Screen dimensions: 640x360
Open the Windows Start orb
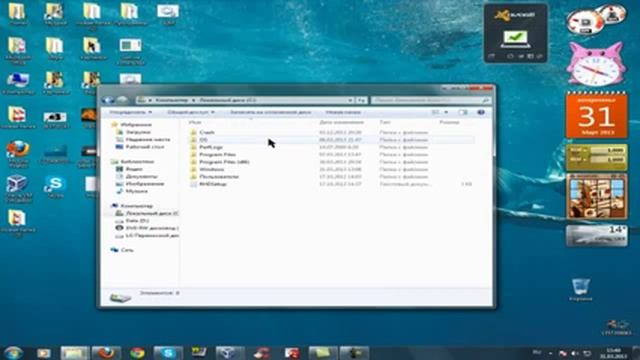point(13,353)
